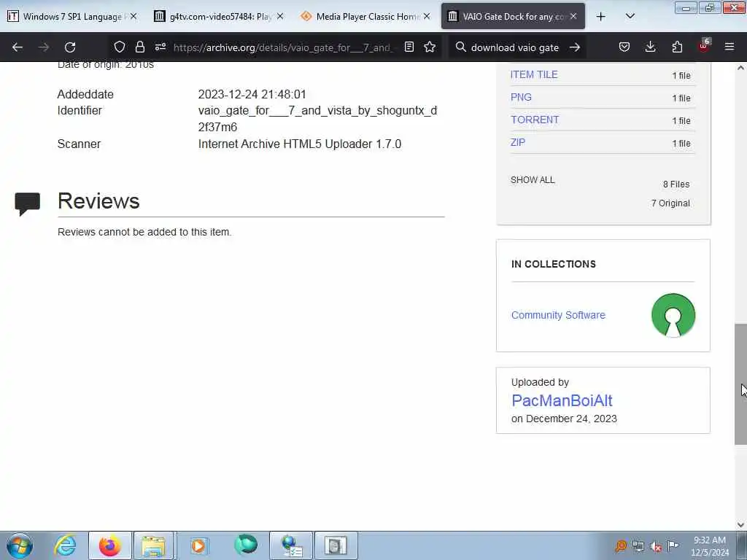Open the grey document taskbar app
The width and height of the screenshot is (747, 560).
336,545
